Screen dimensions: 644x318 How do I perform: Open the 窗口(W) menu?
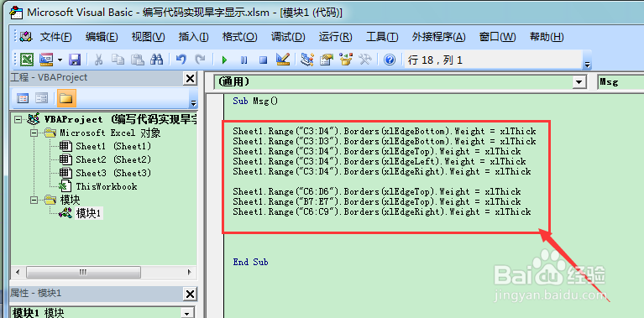tap(497, 37)
